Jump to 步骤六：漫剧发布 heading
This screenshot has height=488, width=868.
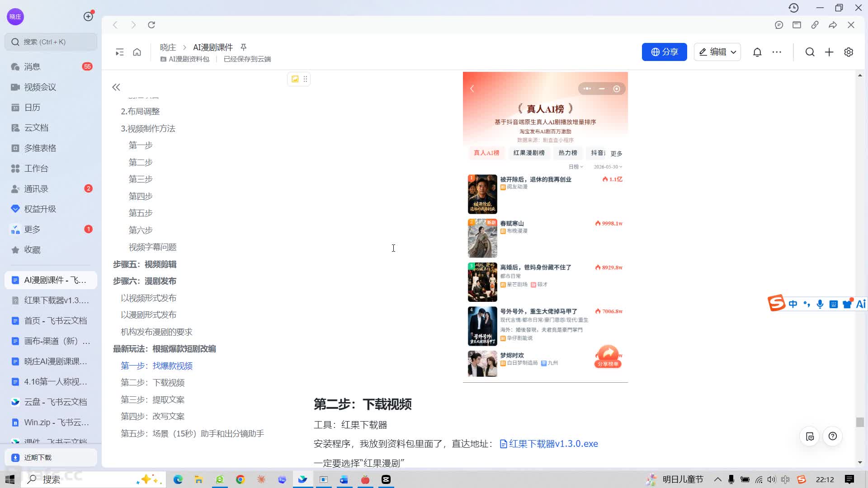[x=145, y=281]
